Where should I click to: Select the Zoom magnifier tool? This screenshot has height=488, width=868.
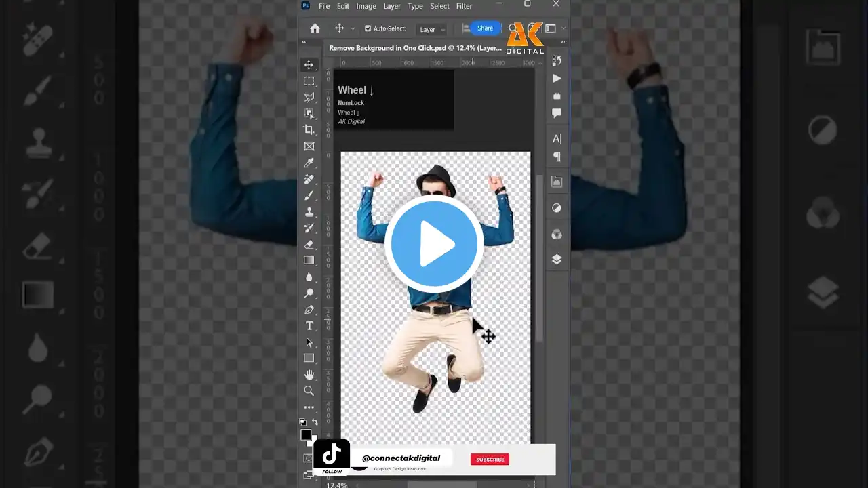pos(309,391)
